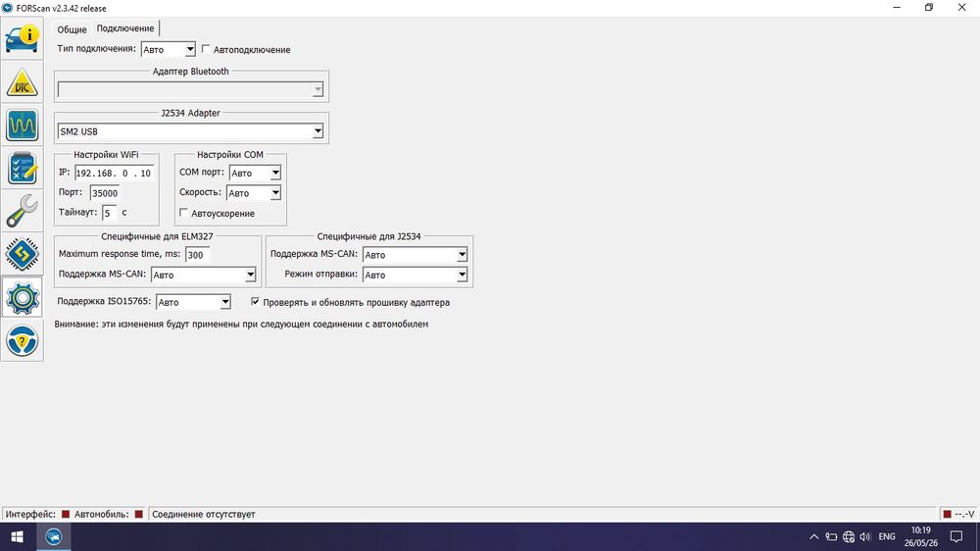980x551 pixels.
Task: Enable the Автоподключение checkbox
Action: 206,49
